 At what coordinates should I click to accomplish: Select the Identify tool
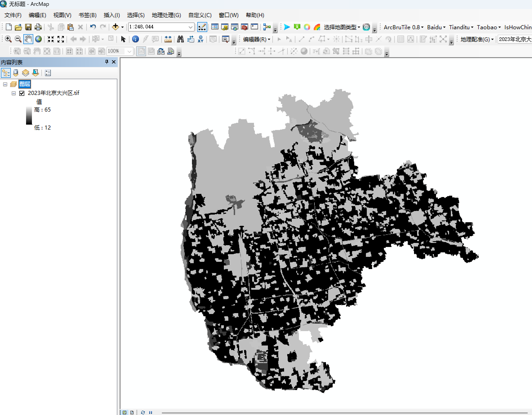[136, 39]
